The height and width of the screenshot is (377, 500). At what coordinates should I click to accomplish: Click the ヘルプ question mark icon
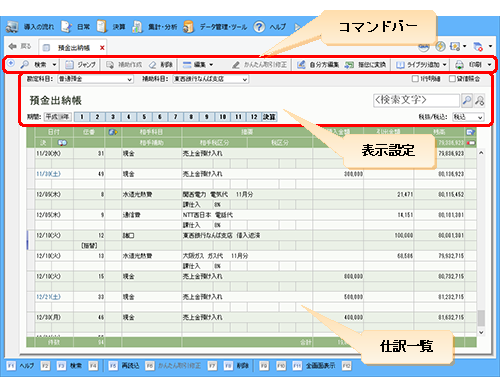tap(259, 27)
